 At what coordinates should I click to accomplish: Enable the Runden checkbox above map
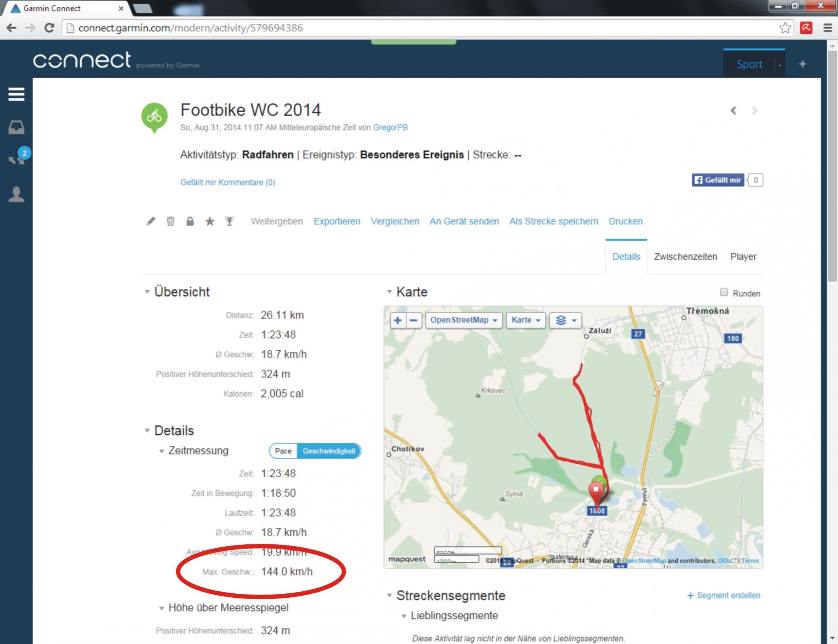point(724,292)
